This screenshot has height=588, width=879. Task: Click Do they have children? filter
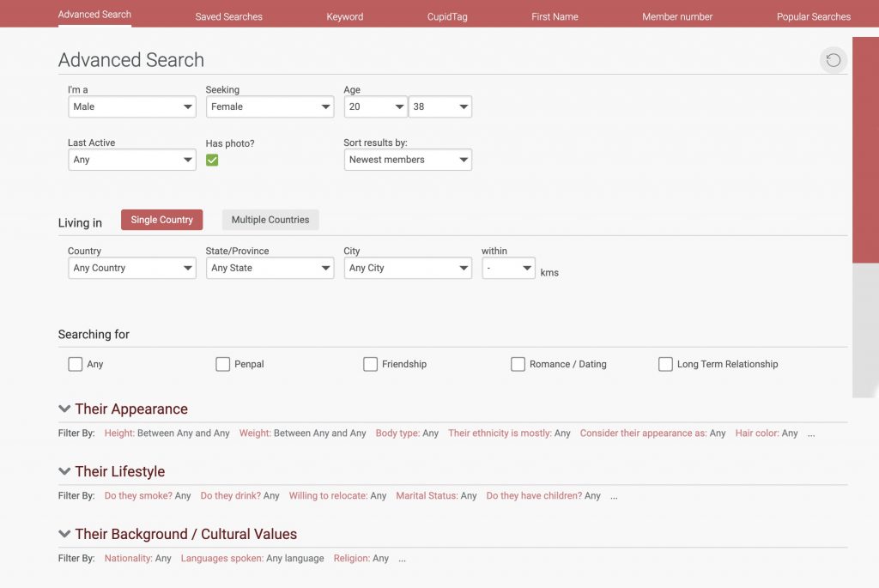(x=534, y=496)
